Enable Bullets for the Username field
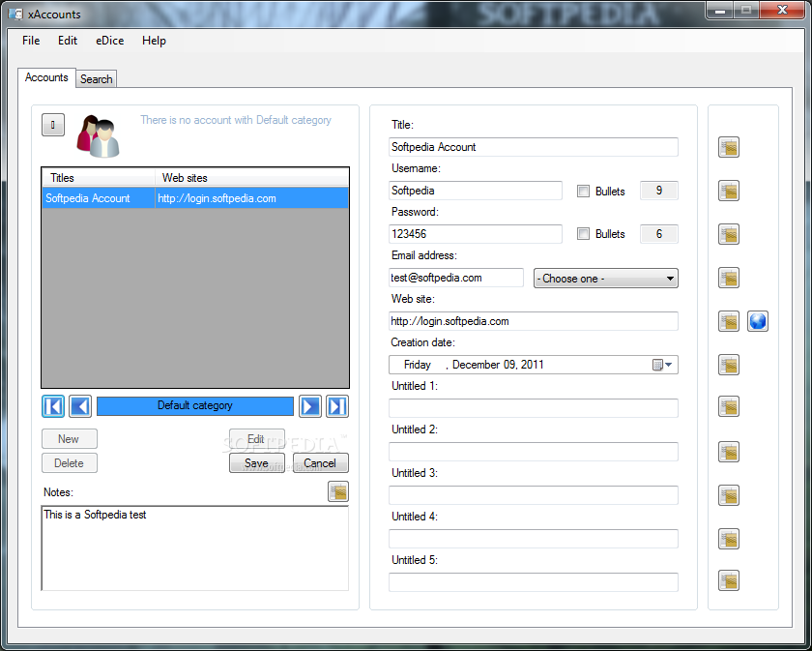Screen dimensions: 812x651 (583, 192)
